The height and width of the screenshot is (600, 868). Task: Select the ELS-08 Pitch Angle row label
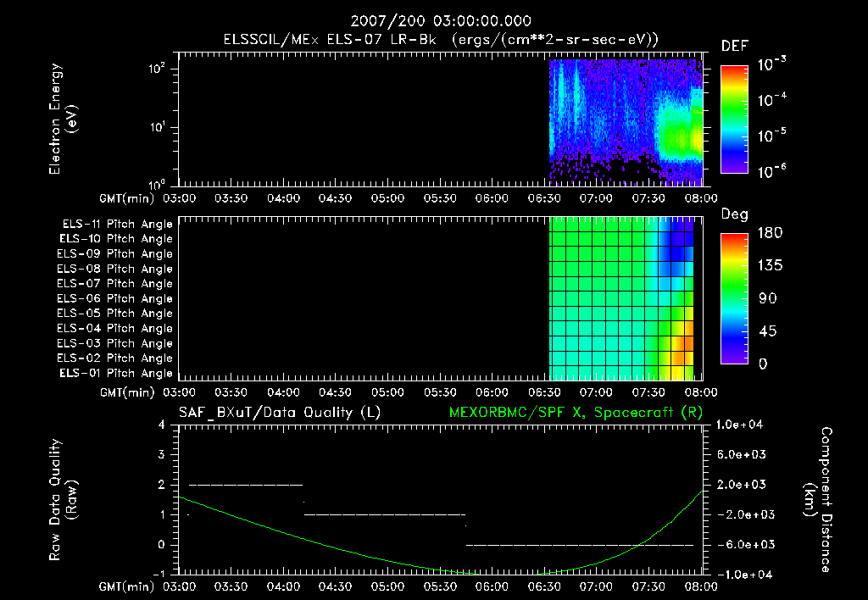[x=114, y=269]
